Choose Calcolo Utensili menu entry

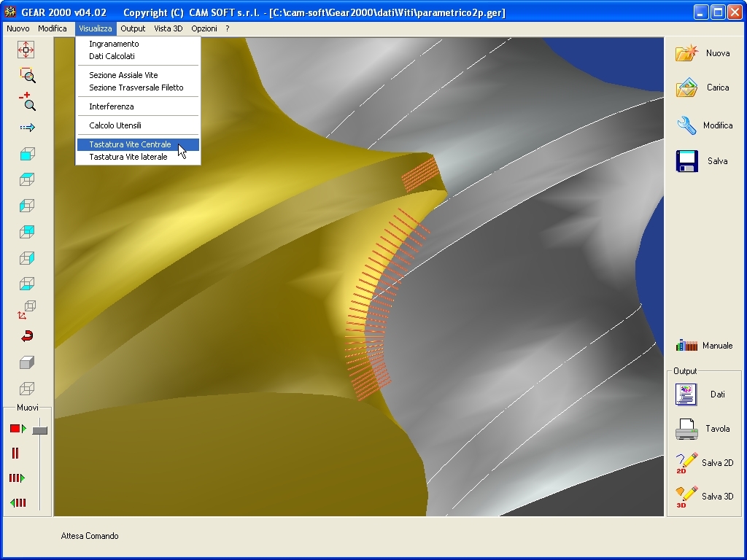pos(138,125)
